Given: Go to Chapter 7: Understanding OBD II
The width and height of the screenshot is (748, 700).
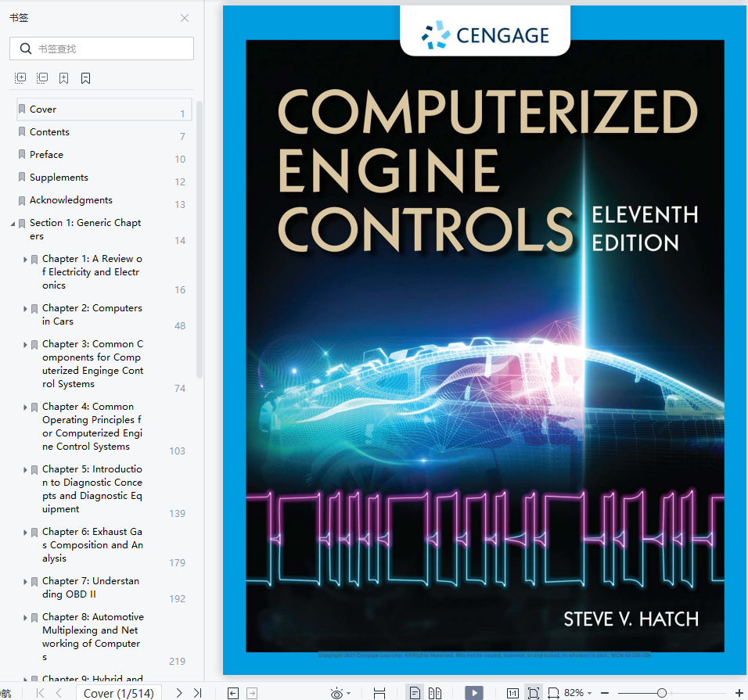Looking at the screenshot, I should pyautogui.click(x=91, y=587).
